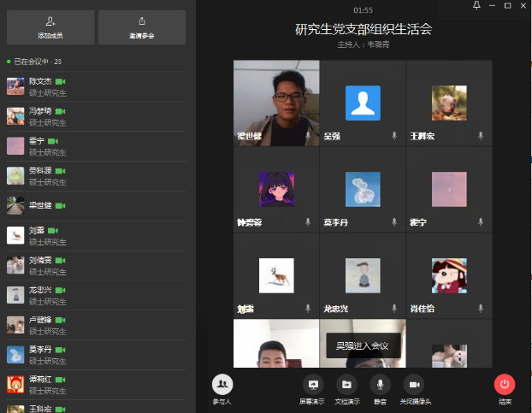This screenshot has width=532, height=413.
Task: Click 钟碧蓉 anime avatar tile
Action: pyautogui.click(x=276, y=189)
